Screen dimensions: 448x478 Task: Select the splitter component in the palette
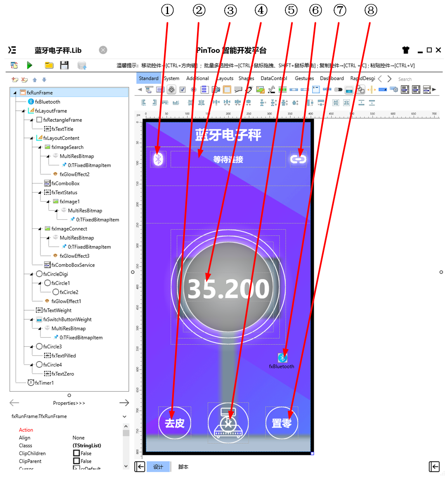(372, 90)
